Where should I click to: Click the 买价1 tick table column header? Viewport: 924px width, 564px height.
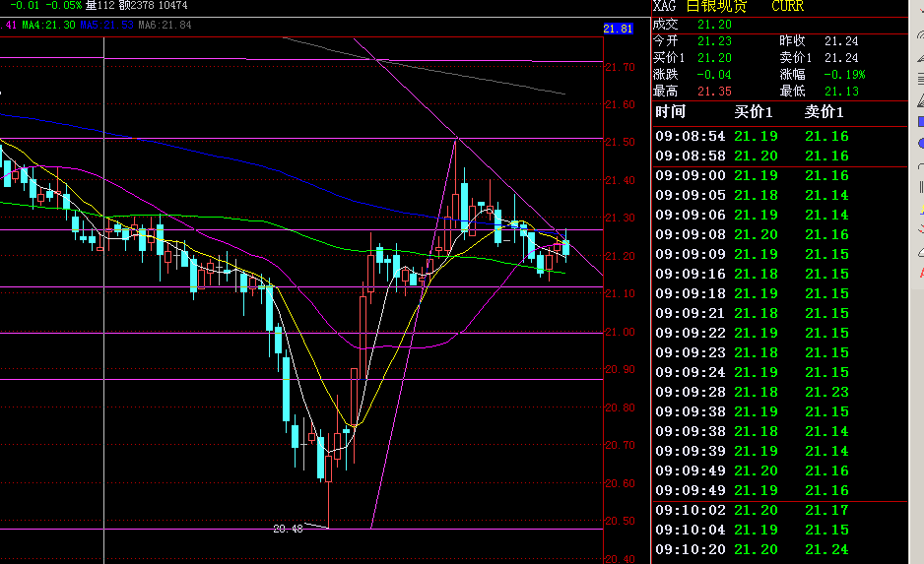coord(754,112)
